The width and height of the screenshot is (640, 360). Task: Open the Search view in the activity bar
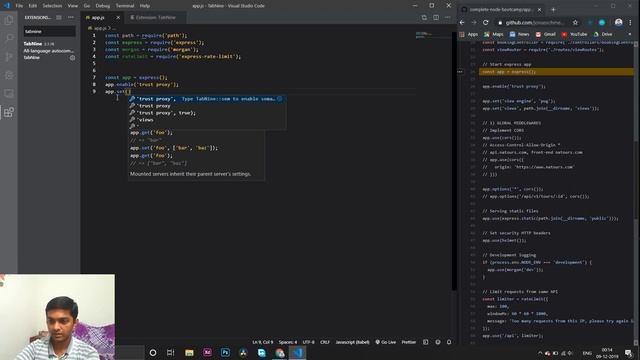coord(9,38)
